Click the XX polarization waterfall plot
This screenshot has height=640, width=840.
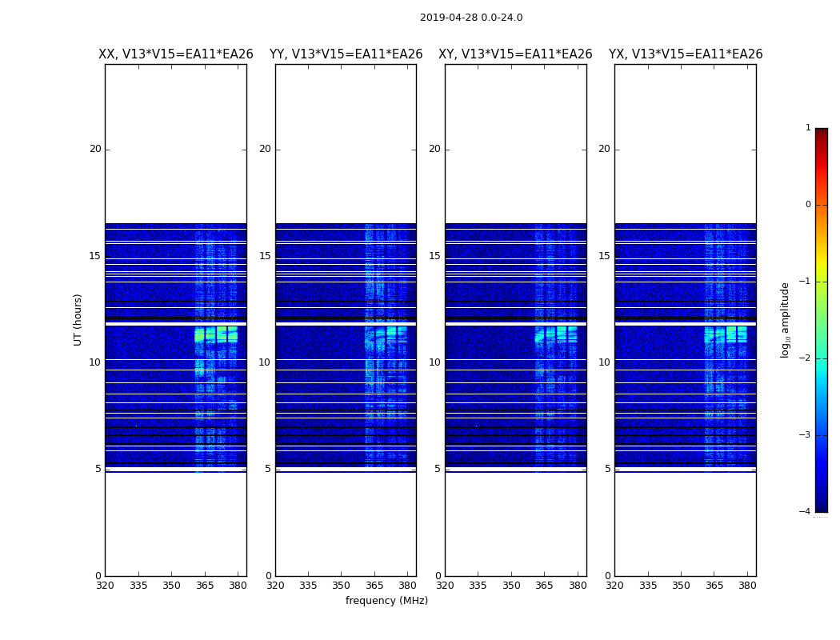click(x=176, y=320)
